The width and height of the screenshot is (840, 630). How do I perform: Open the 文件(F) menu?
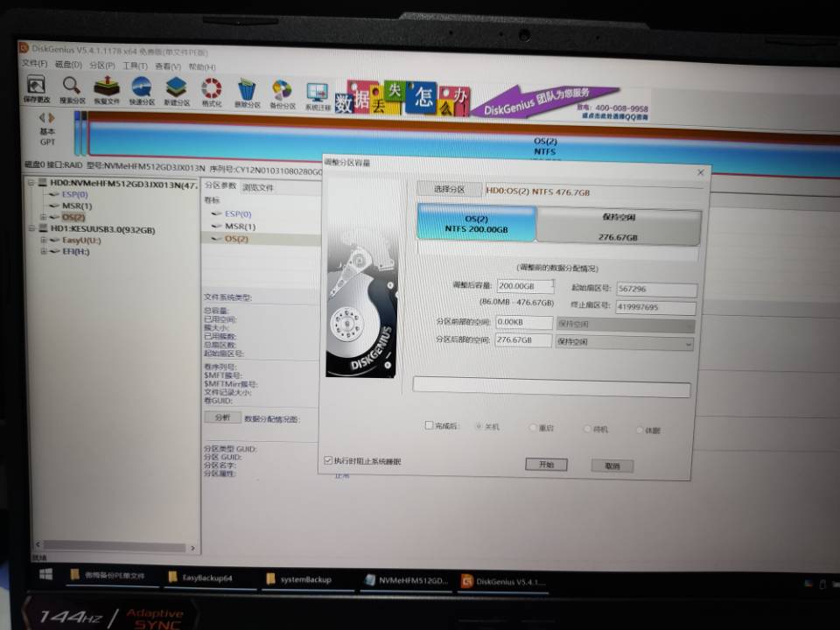pos(34,64)
